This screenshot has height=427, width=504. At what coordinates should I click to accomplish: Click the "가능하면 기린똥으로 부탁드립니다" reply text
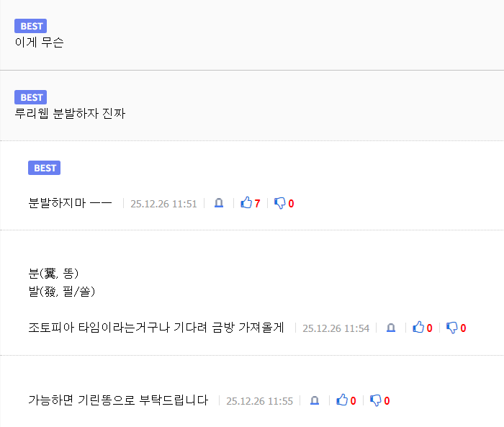click(x=118, y=400)
